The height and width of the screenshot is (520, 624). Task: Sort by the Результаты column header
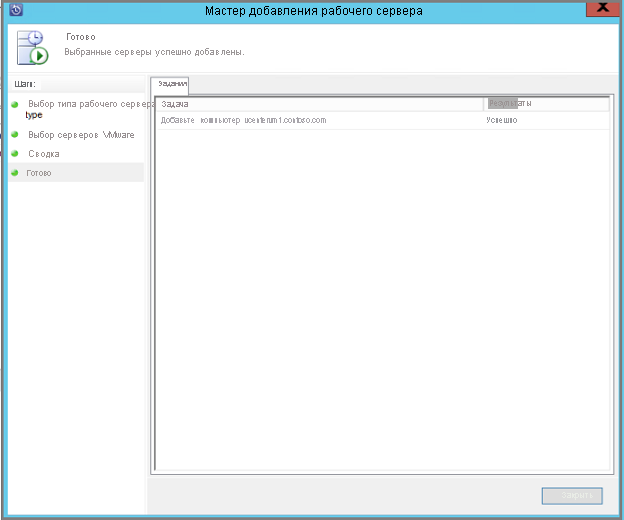546,104
